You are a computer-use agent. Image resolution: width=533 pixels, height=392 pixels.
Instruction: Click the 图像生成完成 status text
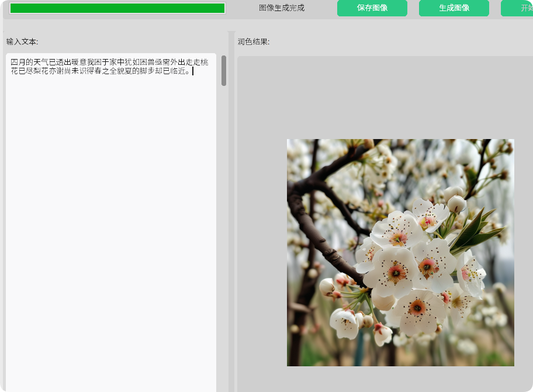282,8
